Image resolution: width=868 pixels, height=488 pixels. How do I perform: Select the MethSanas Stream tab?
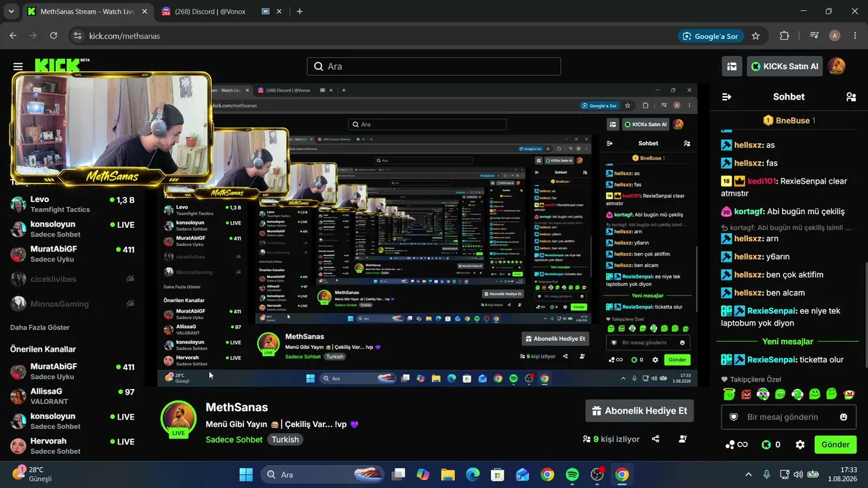pyautogui.click(x=87, y=12)
